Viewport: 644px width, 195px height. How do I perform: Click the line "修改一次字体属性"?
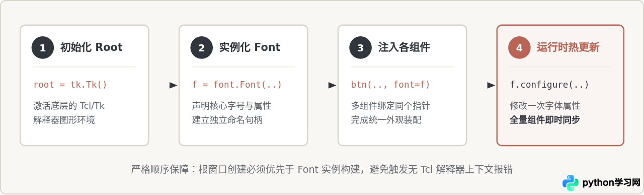[x=545, y=106]
